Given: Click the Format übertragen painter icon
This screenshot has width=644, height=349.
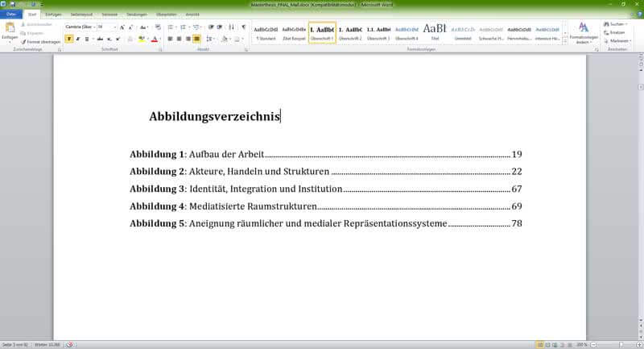Looking at the screenshot, I should [23, 42].
